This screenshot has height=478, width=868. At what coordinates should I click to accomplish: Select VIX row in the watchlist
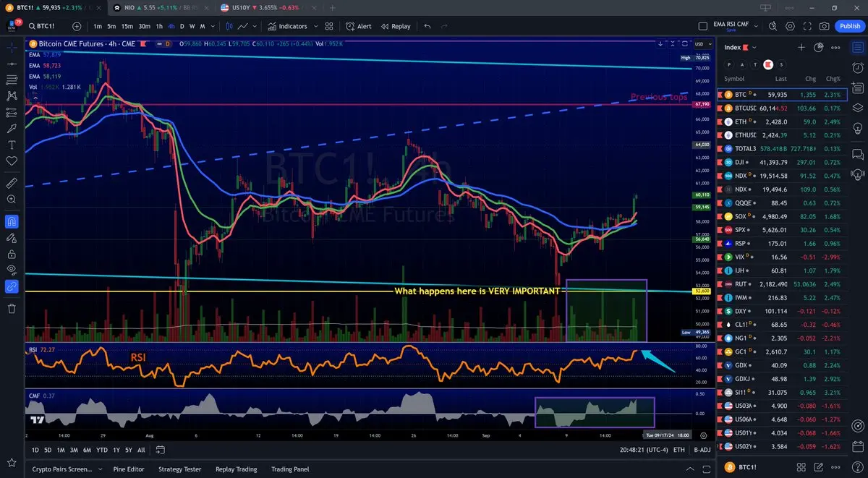[782, 257]
